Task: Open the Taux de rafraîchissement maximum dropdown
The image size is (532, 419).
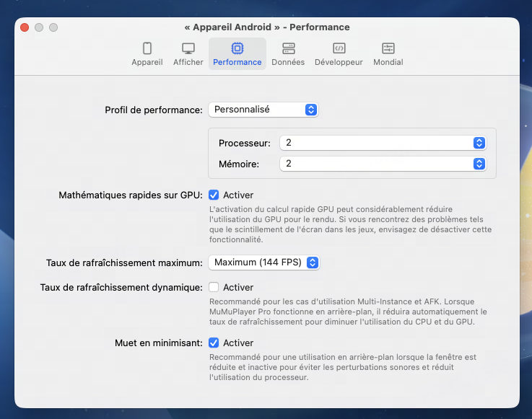Action: [264, 263]
